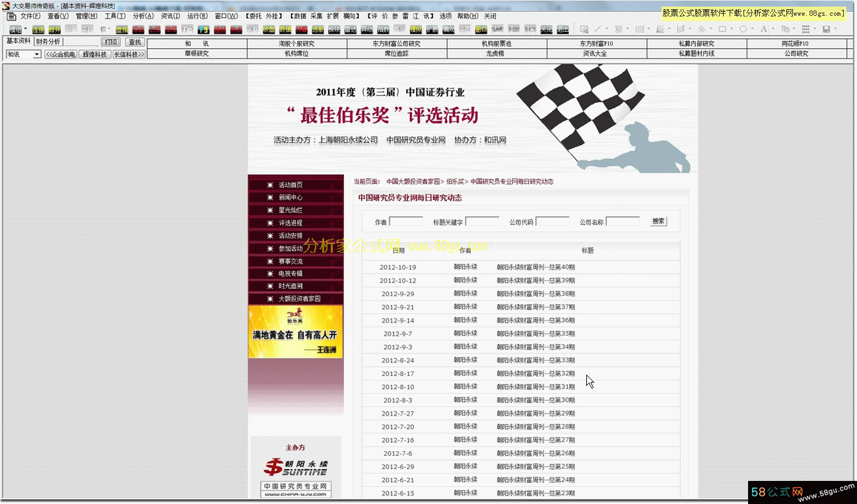Focus the 公司代码 input field
The width and height of the screenshot is (857, 504).
pos(553,222)
